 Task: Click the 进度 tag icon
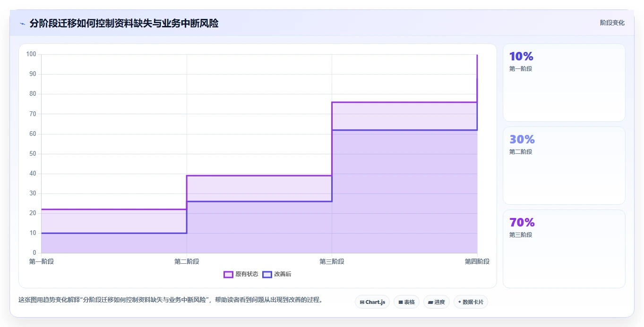pos(430,302)
